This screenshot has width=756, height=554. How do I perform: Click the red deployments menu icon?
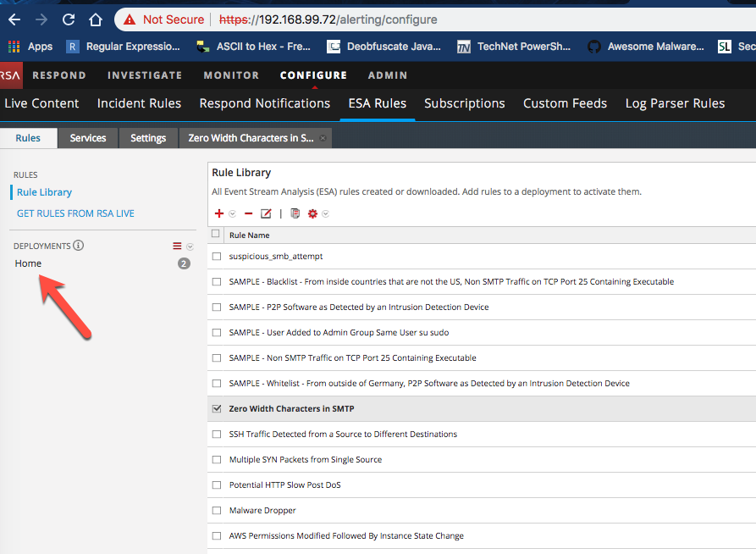click(x=177, y=247)
